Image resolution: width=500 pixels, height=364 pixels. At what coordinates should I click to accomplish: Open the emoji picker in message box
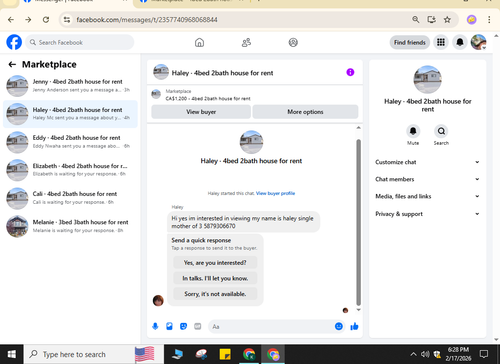338,326
